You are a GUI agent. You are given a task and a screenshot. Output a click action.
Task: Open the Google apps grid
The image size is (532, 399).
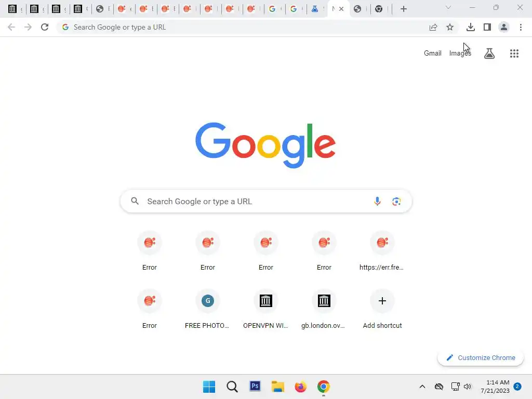coord(514,54)
